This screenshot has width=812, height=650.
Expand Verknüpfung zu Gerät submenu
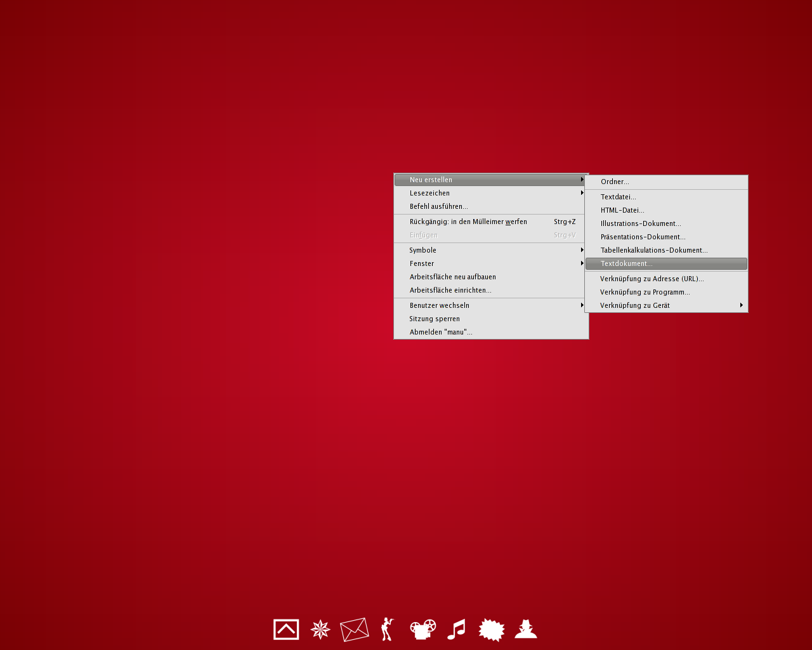coord(666,305)
